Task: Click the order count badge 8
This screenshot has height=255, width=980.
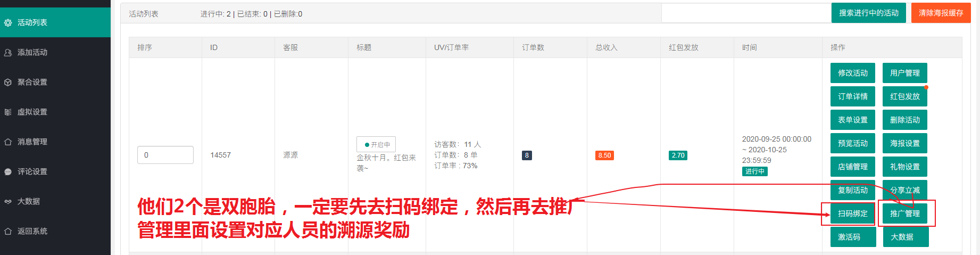Action: tap(527, 155)
